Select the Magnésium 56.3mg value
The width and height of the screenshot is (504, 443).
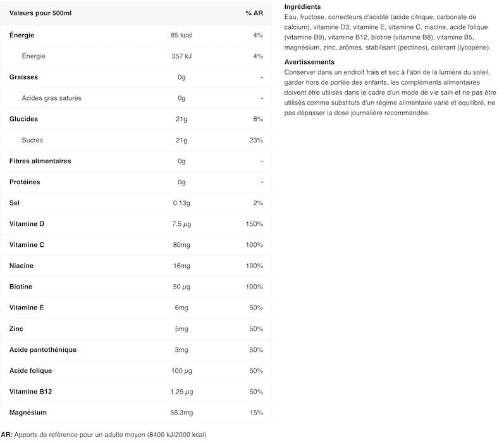[181, 413]
